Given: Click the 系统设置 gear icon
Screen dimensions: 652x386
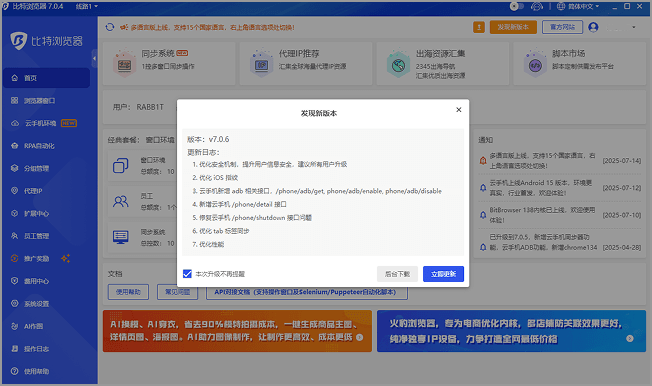Looking at the screenshot, I should pos(15,303).
